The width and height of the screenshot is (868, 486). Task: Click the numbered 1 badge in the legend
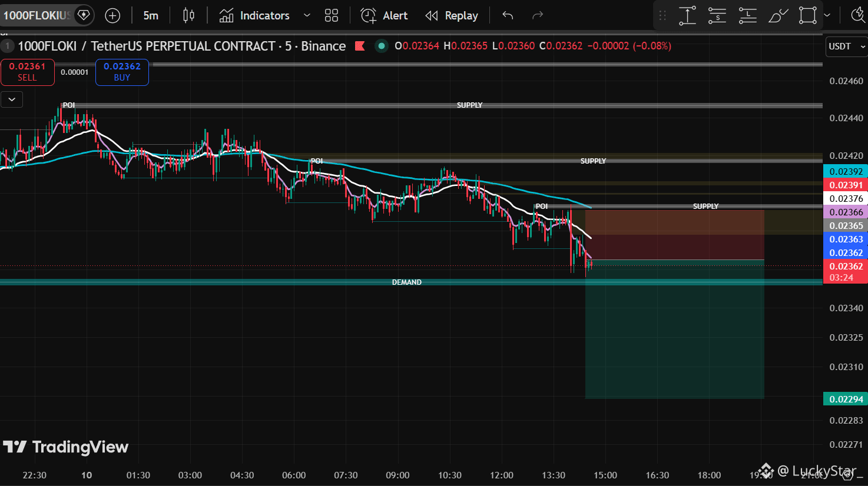(7, 46)
